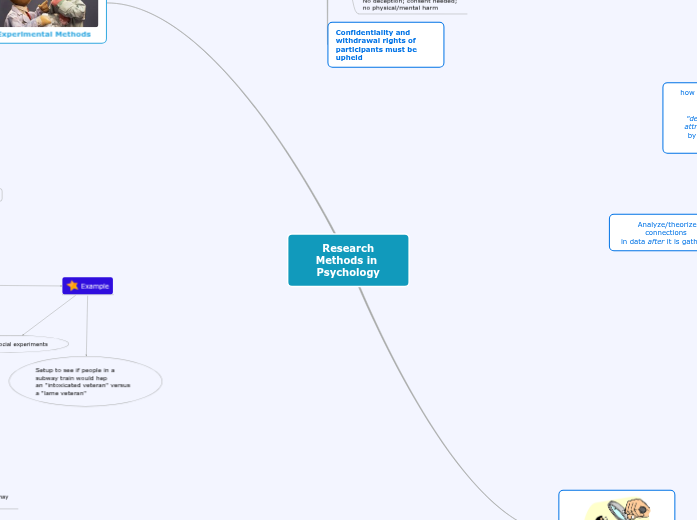Select the subway train setup oval node
Screen dimensions: 697x520
[85, 382]
